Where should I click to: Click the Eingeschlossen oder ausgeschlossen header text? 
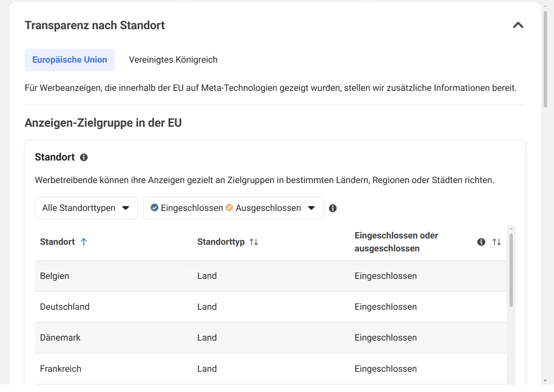click(x=396, y=242)
